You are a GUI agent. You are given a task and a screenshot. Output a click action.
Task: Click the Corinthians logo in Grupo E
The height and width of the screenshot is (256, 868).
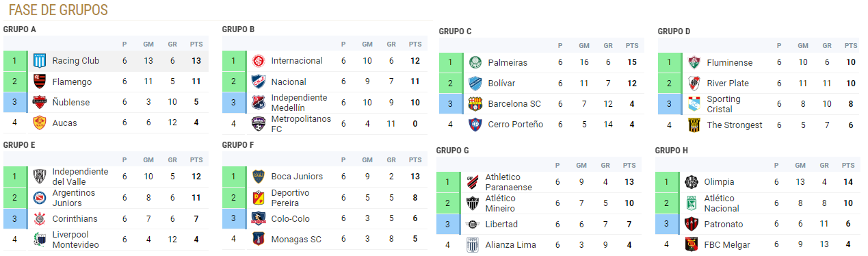pyautogui.click(x=40, y=219)
